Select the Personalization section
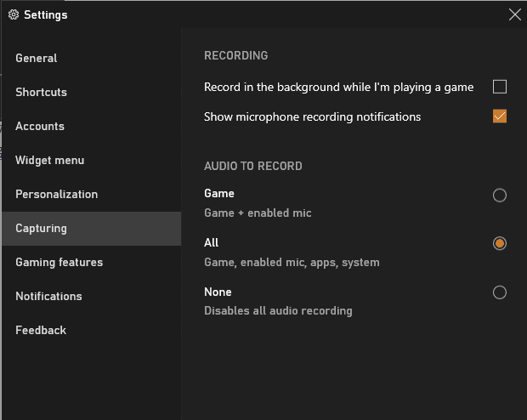 click(56, 194)
